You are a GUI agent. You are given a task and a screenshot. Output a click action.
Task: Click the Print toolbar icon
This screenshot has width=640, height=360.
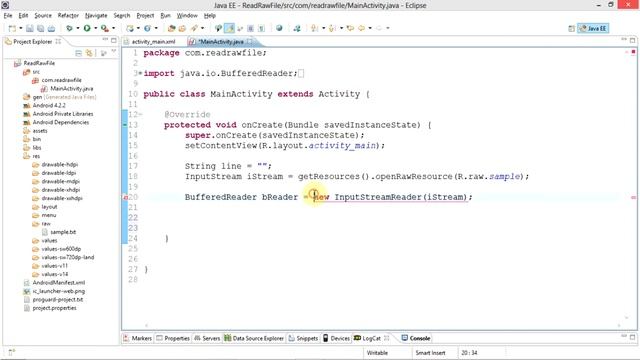[x=51, y=28]
